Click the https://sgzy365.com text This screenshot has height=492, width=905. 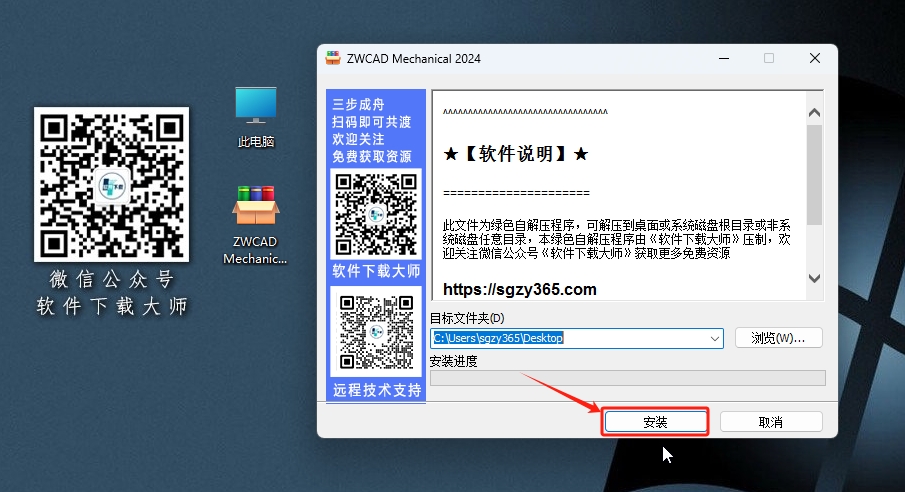pyautogui.click(x=519, y=289)
